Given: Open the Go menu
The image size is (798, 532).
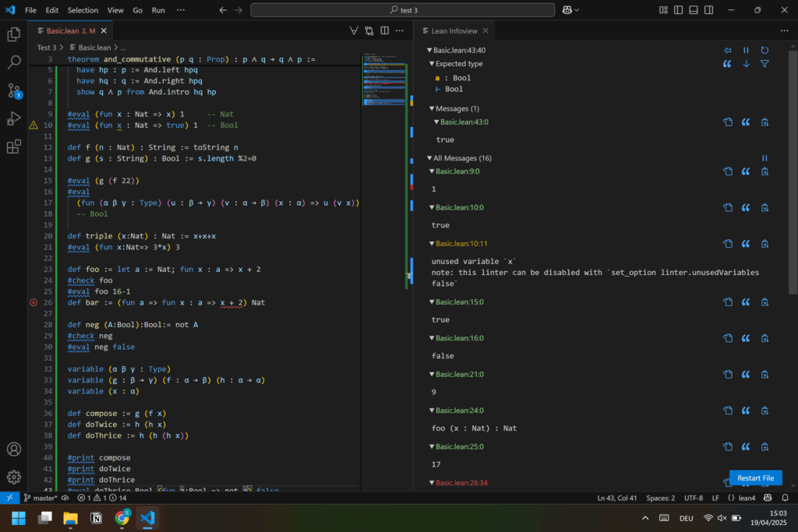Looking at the screenshot, I should pyautogui.click(x=137, y=10).
